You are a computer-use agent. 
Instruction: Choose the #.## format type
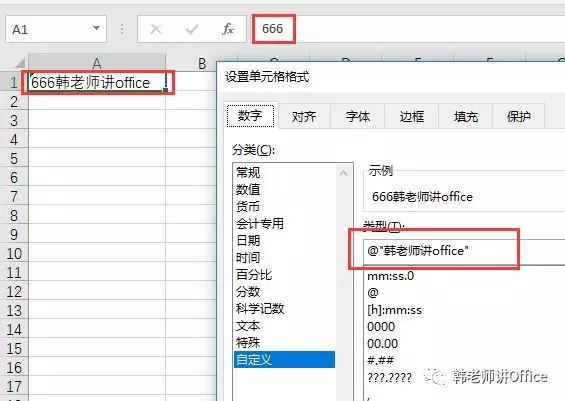coord(381,360)
